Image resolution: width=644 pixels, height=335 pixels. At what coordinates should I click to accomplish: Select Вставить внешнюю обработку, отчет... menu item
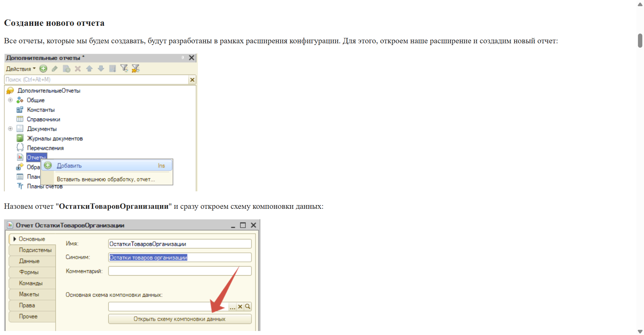point(106,179)
